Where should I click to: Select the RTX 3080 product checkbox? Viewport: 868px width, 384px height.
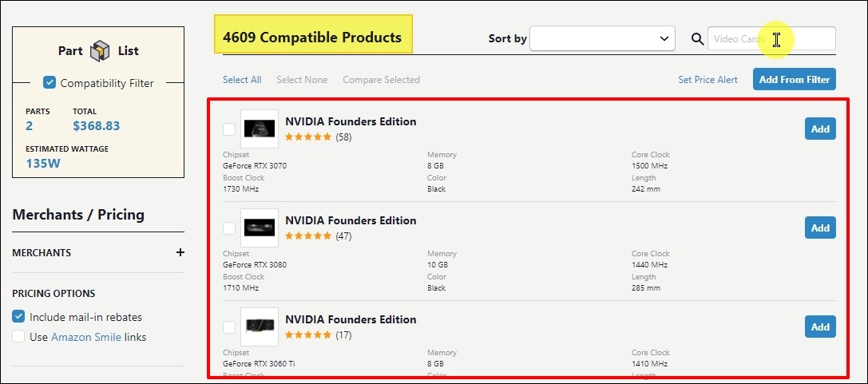[229, 228]
